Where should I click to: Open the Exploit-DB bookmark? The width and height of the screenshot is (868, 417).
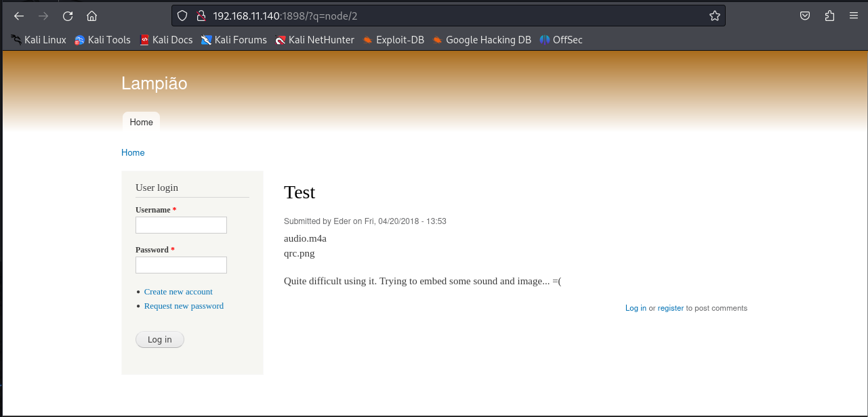tap(393, 40)
